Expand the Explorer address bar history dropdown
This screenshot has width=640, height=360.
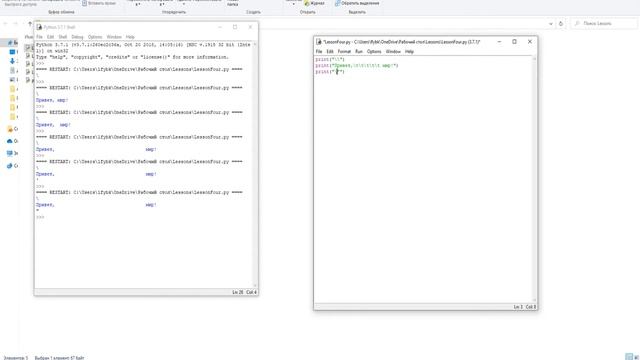(551, 24)
